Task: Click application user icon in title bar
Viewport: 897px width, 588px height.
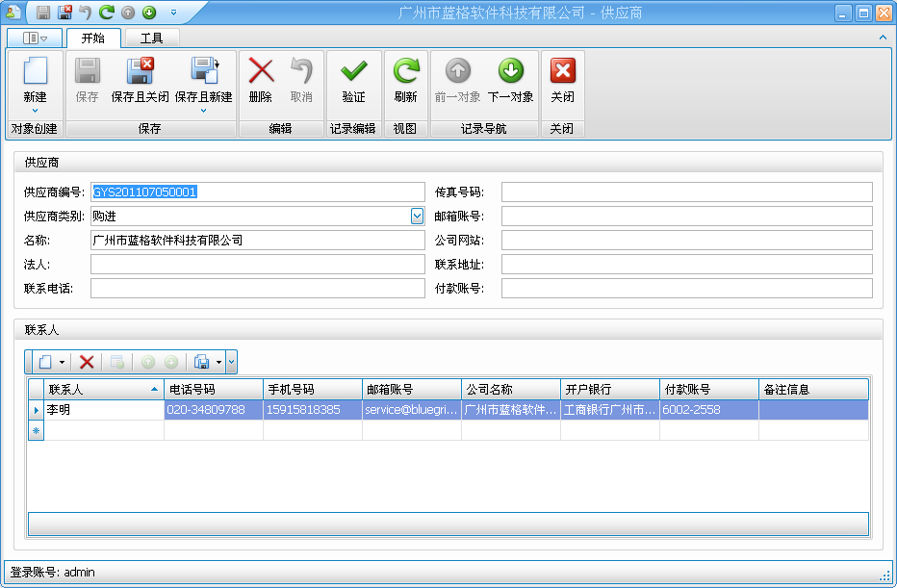Action: click(13, 12)
